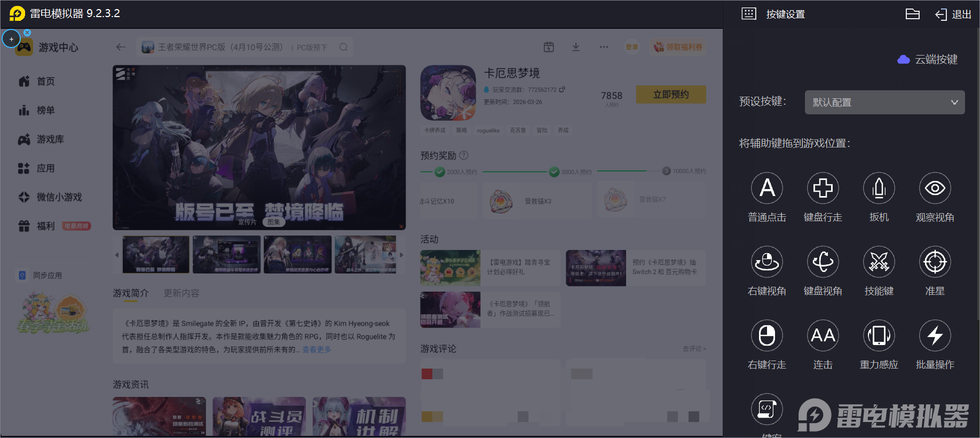
Task: Open 游戏库 in the sidebar
Action: 42,139
